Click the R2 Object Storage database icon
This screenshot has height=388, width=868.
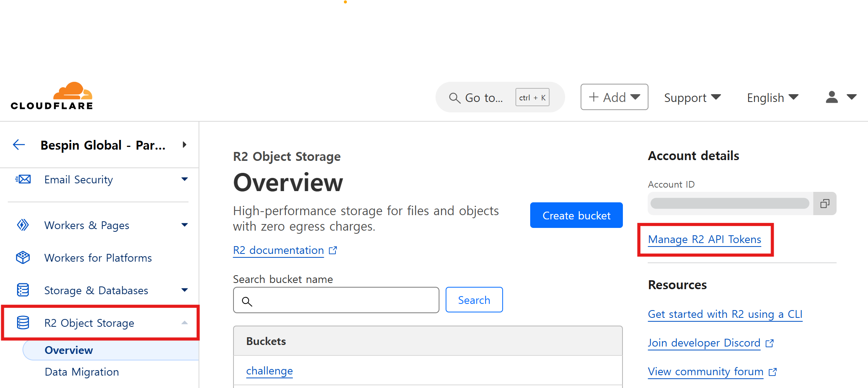pos(23,323)
